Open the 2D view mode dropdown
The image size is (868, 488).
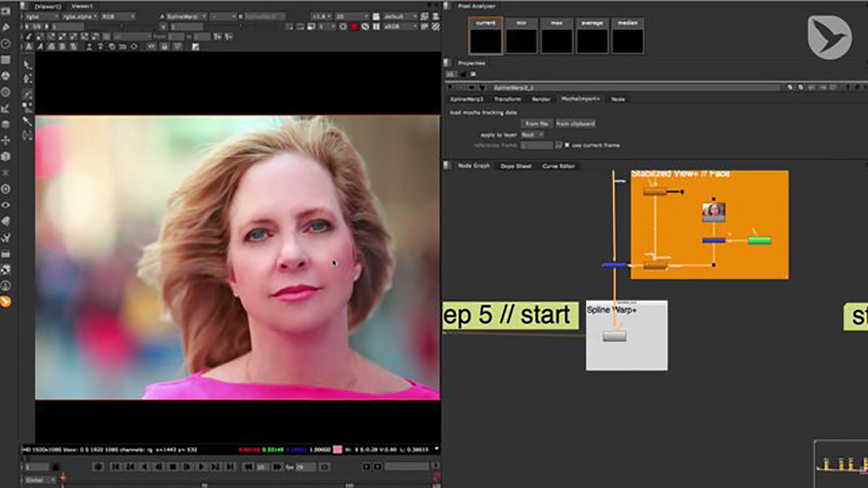tap(352, 16)
